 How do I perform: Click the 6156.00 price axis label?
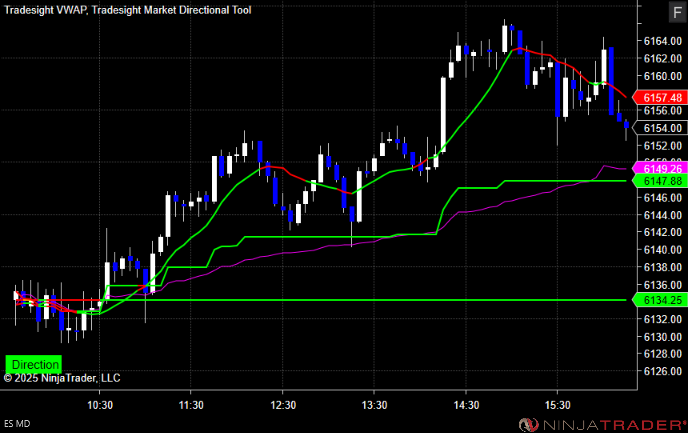pyautogui.click(x=663, y=111)
